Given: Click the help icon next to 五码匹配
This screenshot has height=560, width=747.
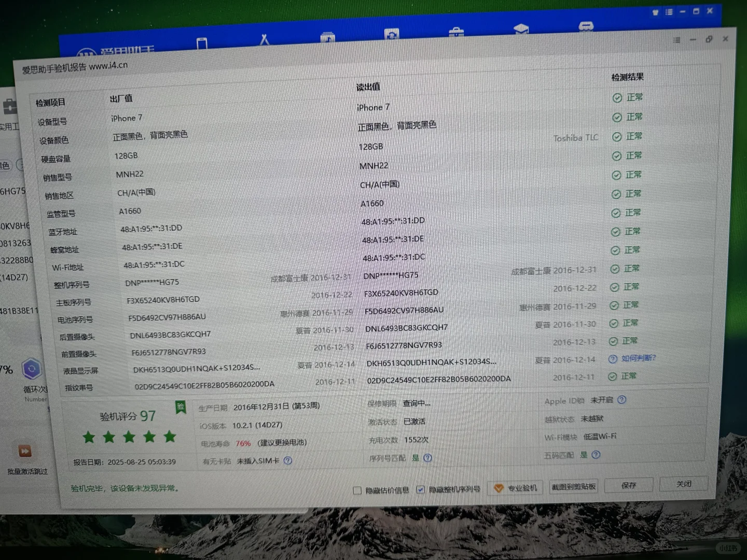Looking at the screenshot, I should tap(596, 455).
